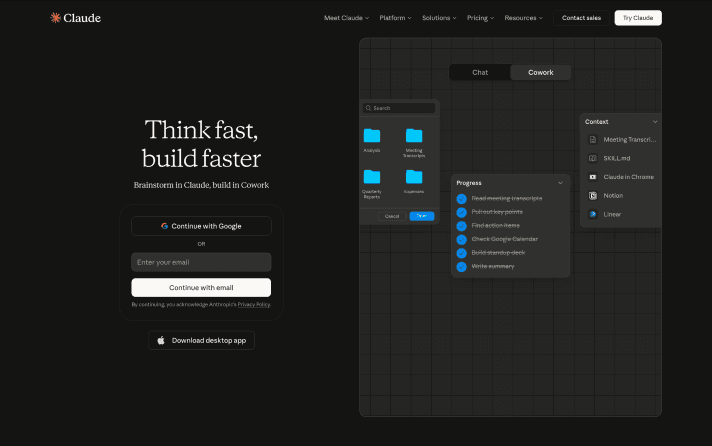Screen dimensions: 712x446
Task: Click the search magnifier icon in file picker
Action: pos(368,108)
